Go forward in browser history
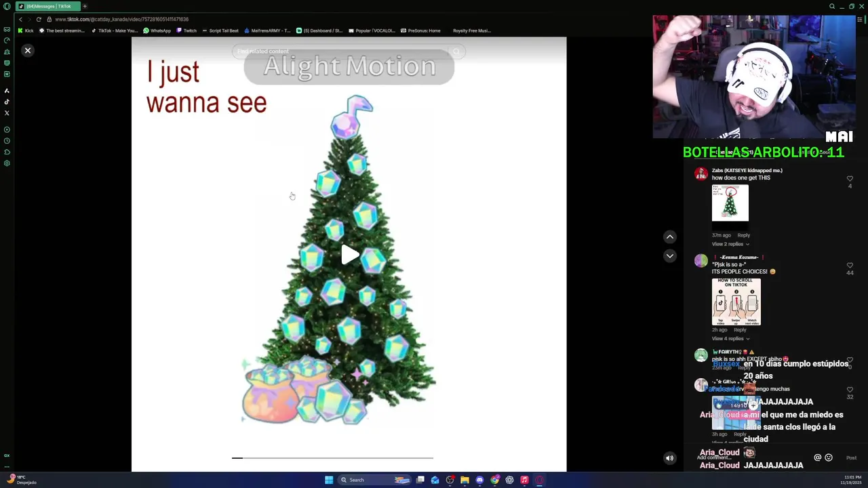868x488 pixels. 29,19
